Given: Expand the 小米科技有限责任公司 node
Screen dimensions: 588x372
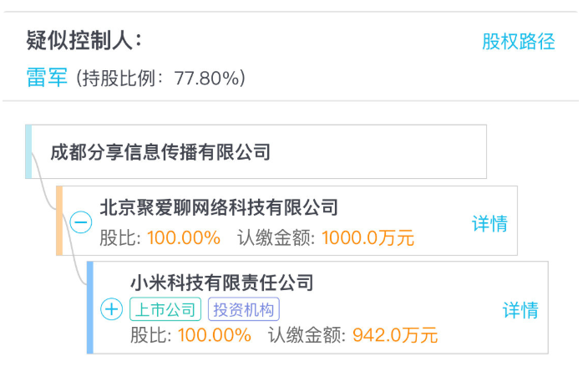Looking at the screenshot, I should click(111, 309).
